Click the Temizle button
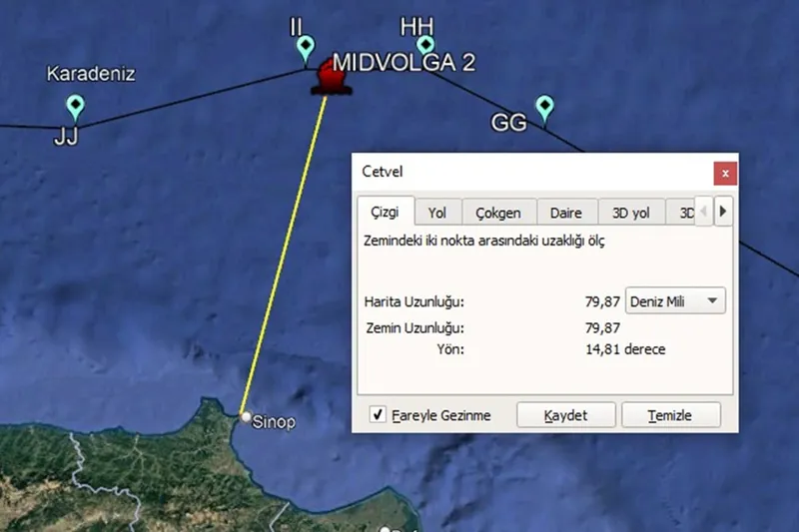Image resolution: width=799 pixels, height=532 pixels. coord(669,415)
